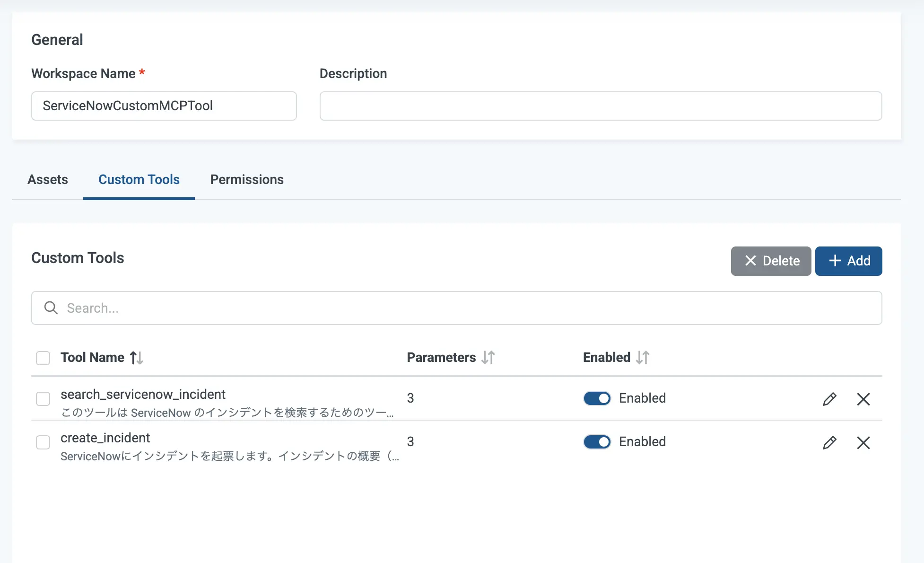The height and width of the screenshot is (563, 924).
Task: Switch to the Assets tab
Action: click(48, 180)
